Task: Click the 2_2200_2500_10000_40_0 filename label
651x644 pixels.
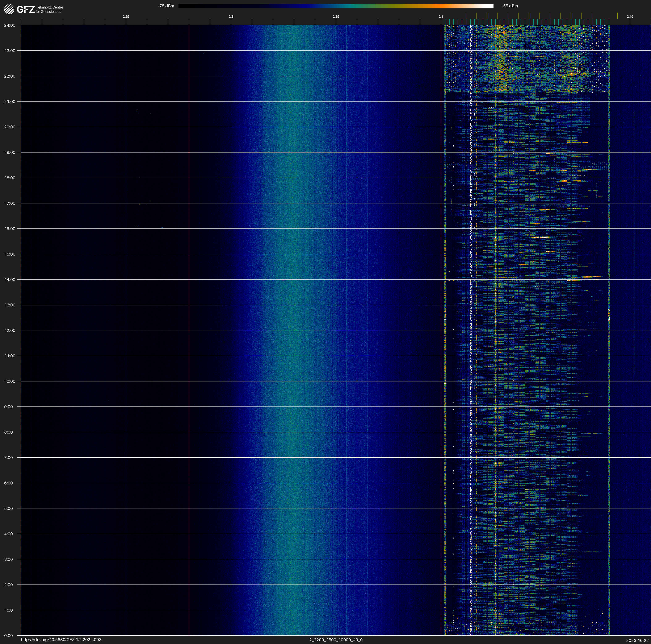Action: click(336, 640)
